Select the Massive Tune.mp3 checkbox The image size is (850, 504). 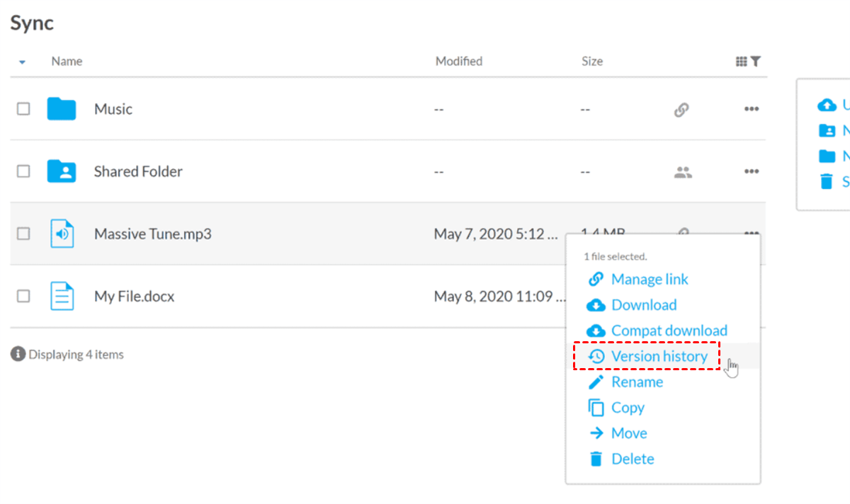point(23,234)
